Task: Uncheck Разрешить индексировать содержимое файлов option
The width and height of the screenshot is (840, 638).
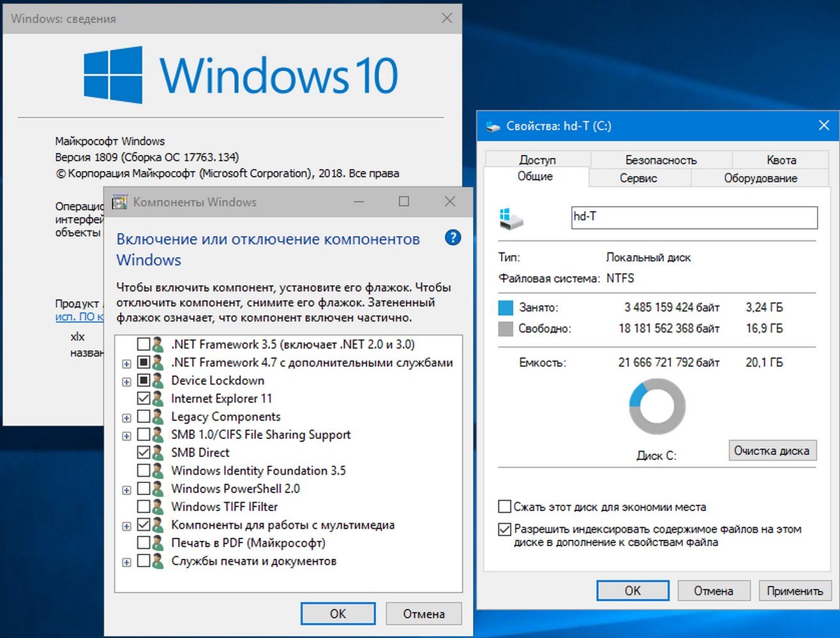Action: tap(504, 530)
